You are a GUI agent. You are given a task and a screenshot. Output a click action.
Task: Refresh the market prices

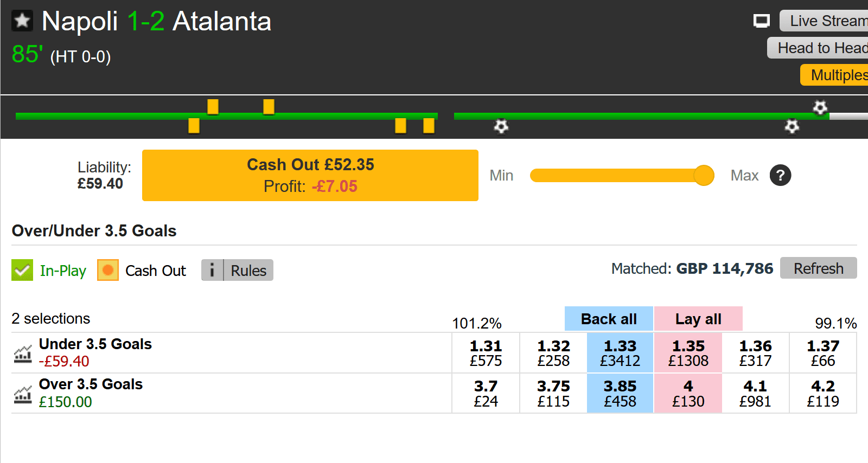coord(819,268)
